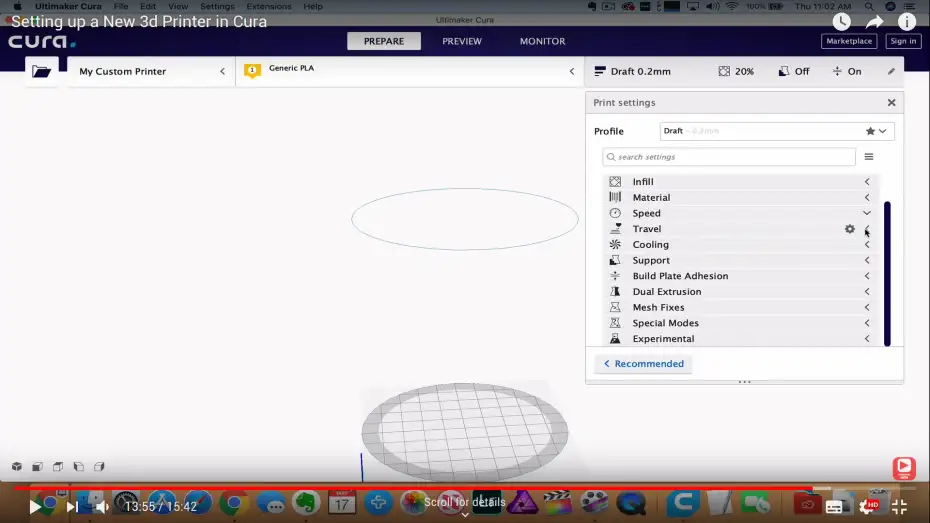The image size is (930, 523).
Task: Close the Print settings panel
Action: [891, 103]
